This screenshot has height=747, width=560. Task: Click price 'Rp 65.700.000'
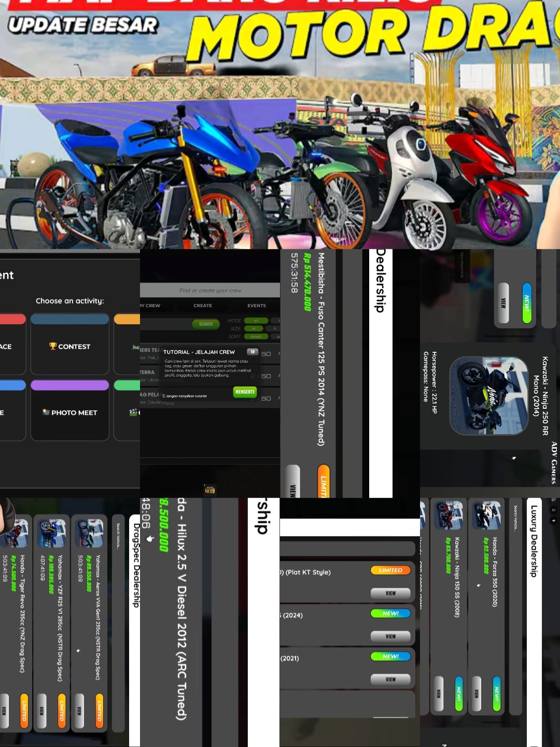(449, 556)
